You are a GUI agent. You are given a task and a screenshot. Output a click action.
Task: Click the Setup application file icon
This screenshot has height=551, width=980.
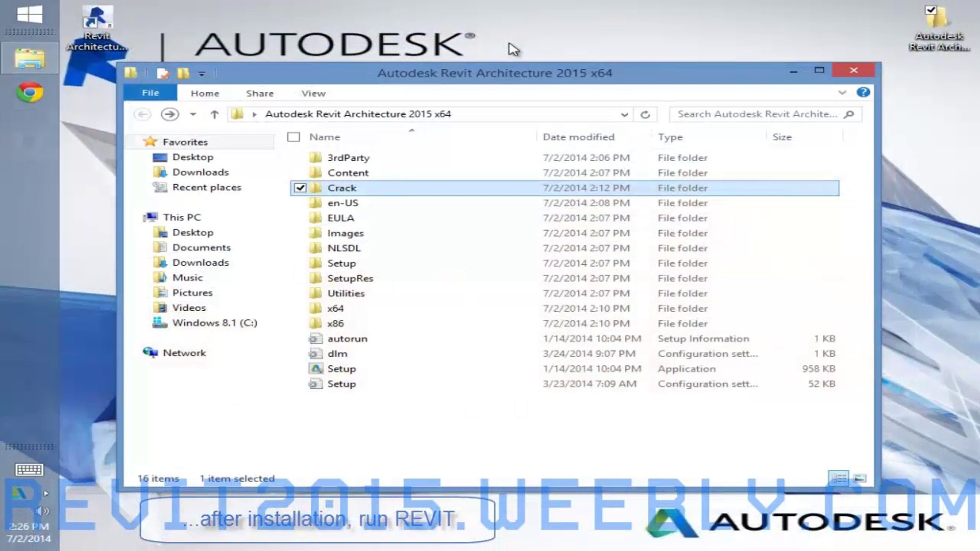click(316, 368)
